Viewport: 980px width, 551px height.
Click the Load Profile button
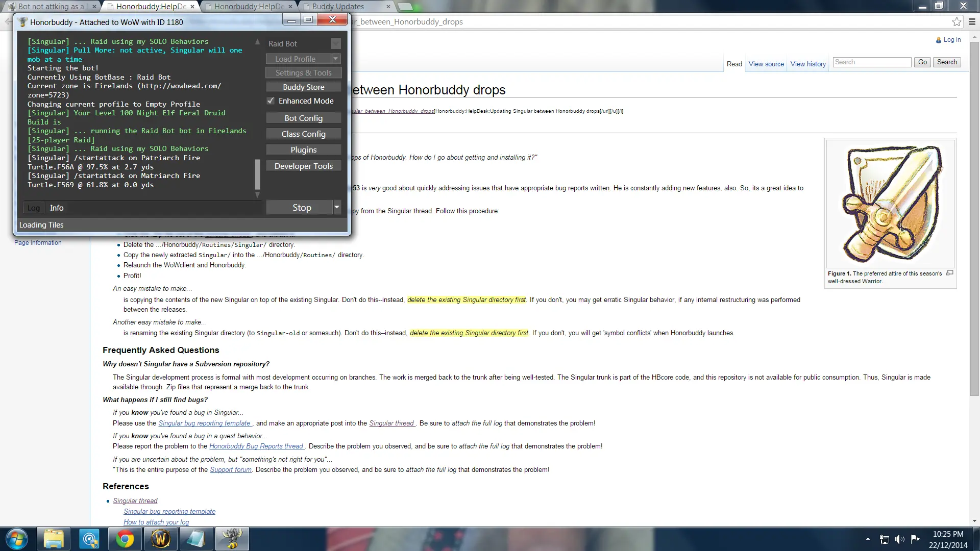pyautogui.click(x=299, y=59)
